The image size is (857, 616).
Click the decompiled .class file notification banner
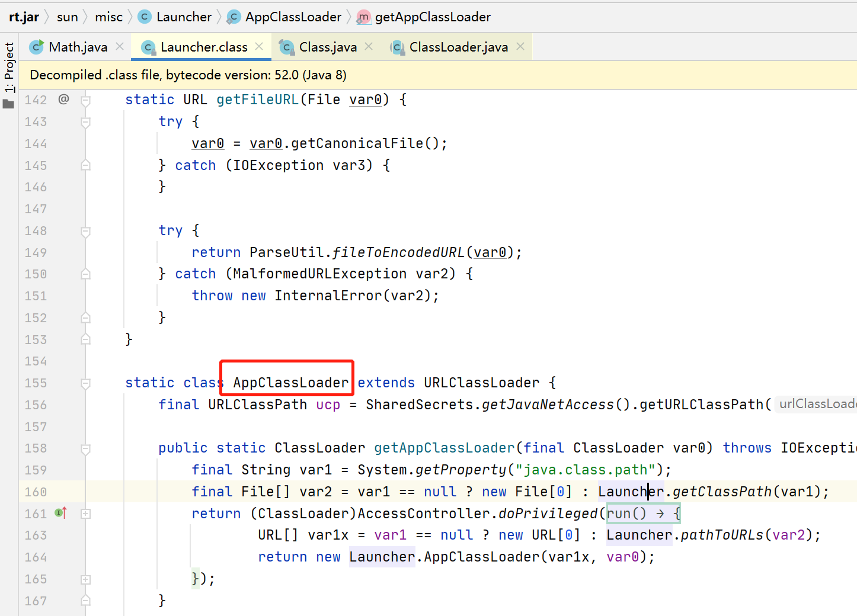tap(438, 75)
